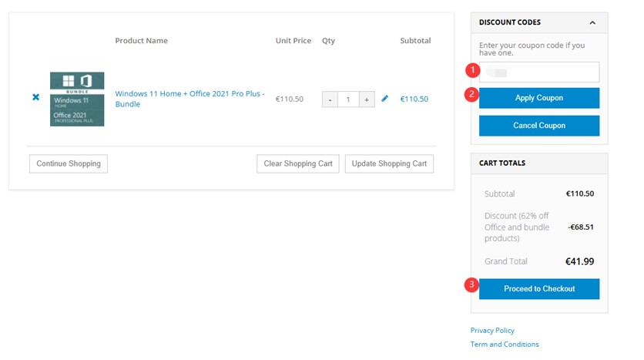
Task: Remove the Windows 11 bundle from cart
Action: (x=35, y=98)
